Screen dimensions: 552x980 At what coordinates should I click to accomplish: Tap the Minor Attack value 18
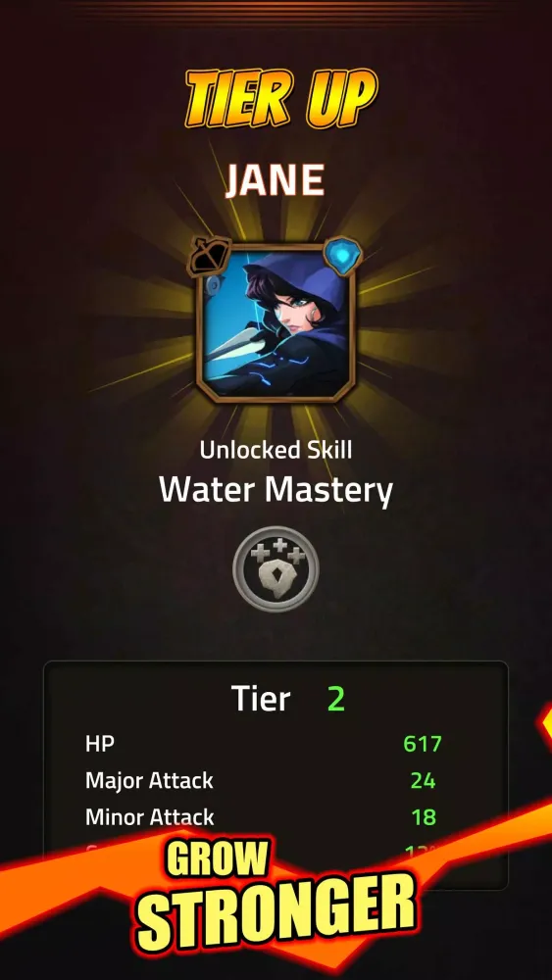(x=424, y=817)
